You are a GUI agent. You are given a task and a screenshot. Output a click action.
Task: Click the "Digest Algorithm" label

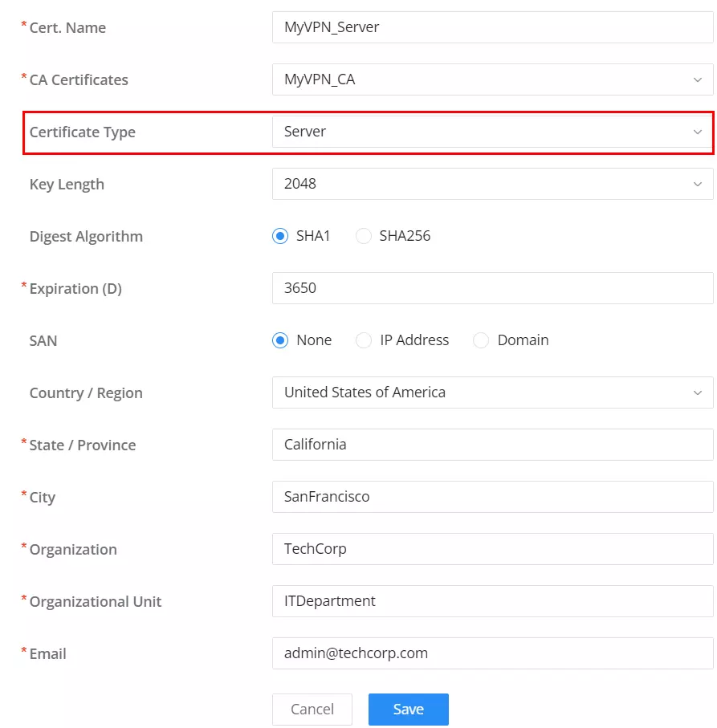pos(86,236)
